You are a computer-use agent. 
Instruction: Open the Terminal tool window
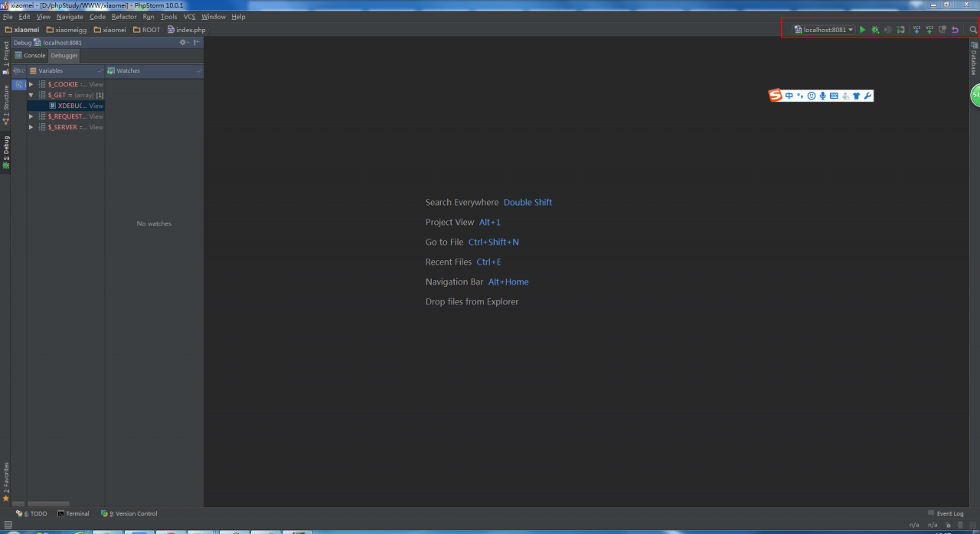coord(73,513)
